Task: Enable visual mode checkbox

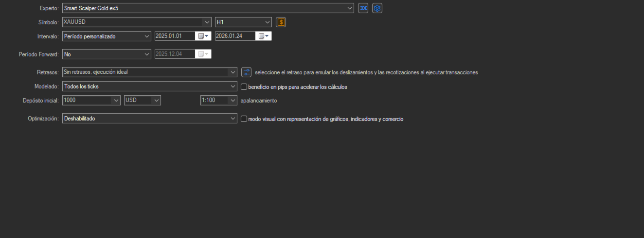Action: [244, 119]
